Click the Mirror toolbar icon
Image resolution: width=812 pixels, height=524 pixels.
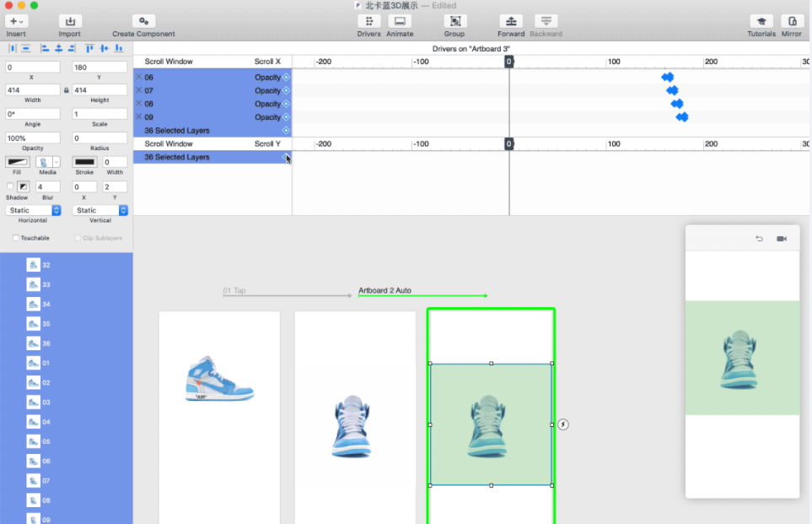click(792, 21)
